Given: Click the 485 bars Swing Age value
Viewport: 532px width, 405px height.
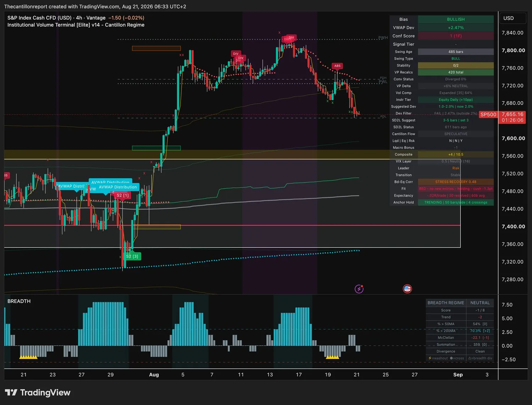Looking at the screenshot, I should tap(456, 52).
